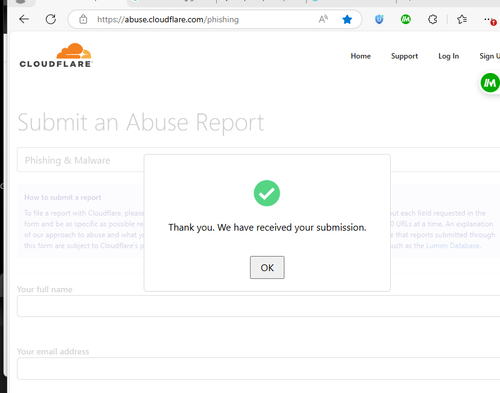
Task: Open the Favorites list icon
Action: click(x=462, y=19)
